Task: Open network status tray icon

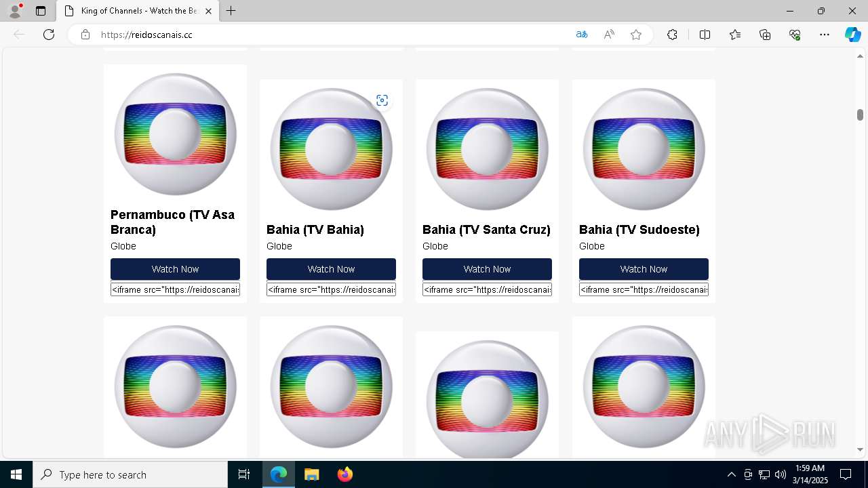Action: tap(764, 474)
